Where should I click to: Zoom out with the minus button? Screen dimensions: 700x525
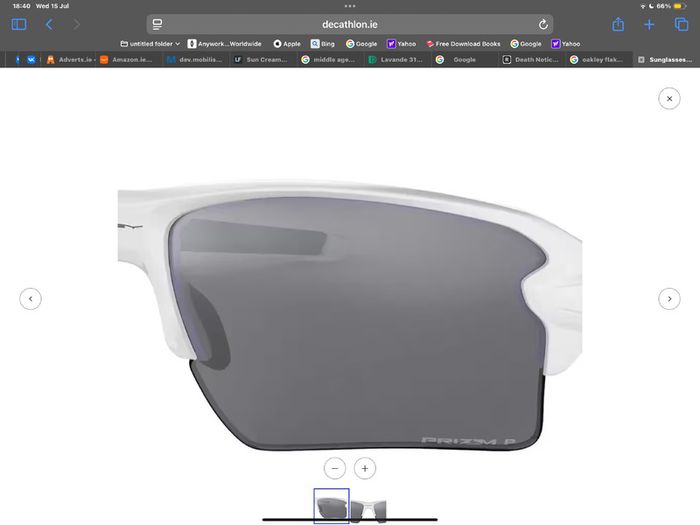tap(335, 468)
